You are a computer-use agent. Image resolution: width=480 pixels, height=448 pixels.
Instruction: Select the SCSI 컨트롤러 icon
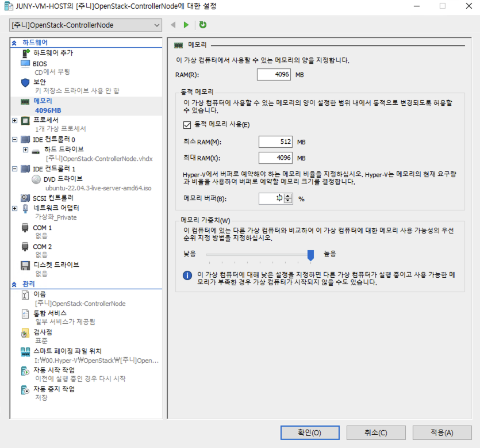click(x=25, y=198)
